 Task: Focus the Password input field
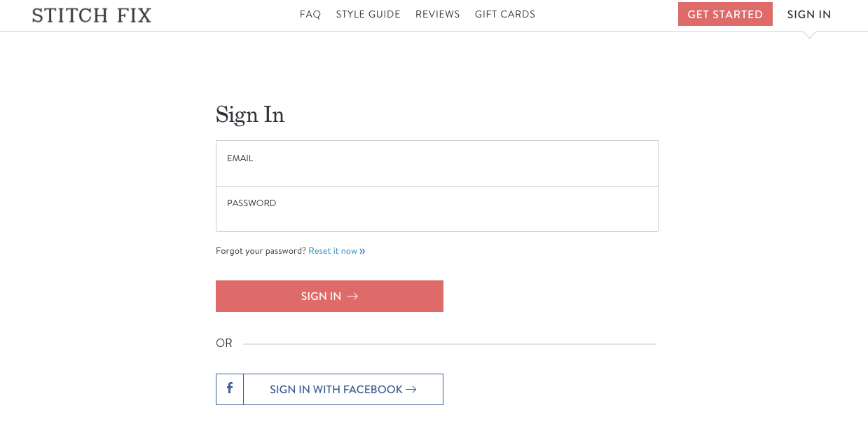437,209
